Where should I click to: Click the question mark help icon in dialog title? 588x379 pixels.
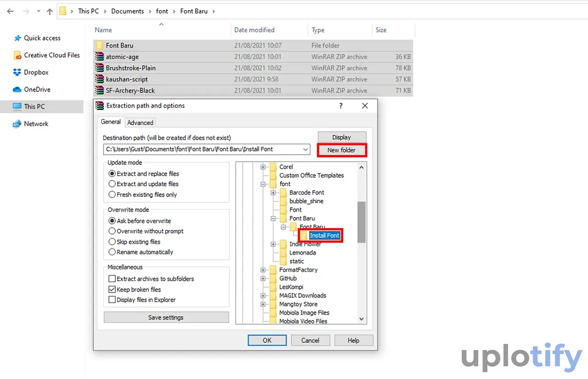340,105
